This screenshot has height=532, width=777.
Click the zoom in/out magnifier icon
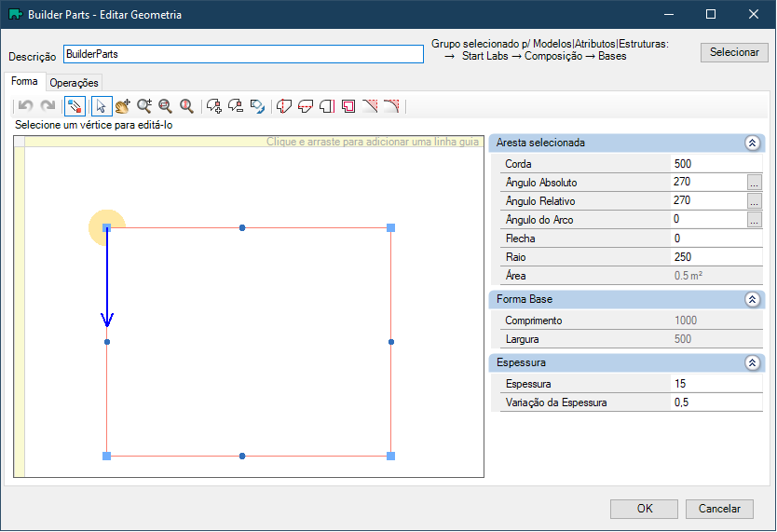click(x=144, y=106)
